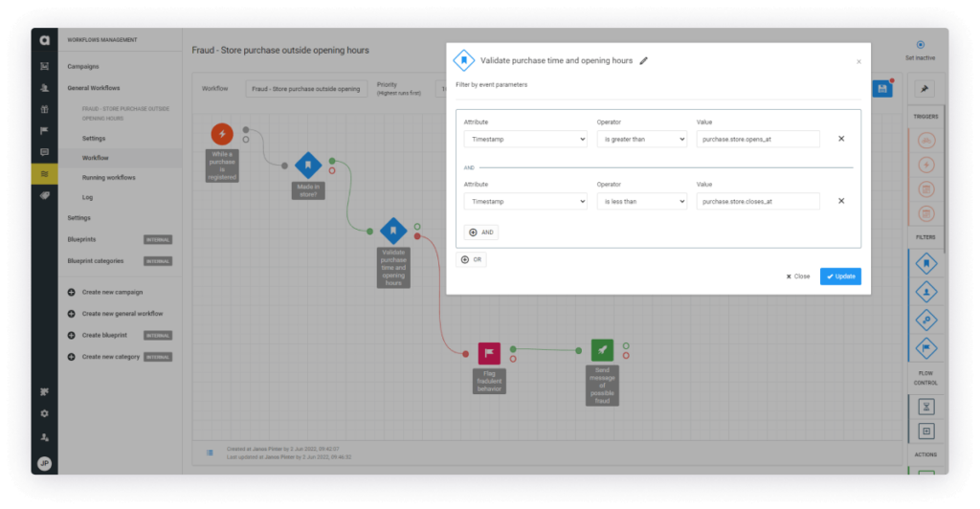Image resolution: width=980 pixels, height=509 pixels.
Task: Click the pencil icon to rename the filter
Action: pos(644,60)
